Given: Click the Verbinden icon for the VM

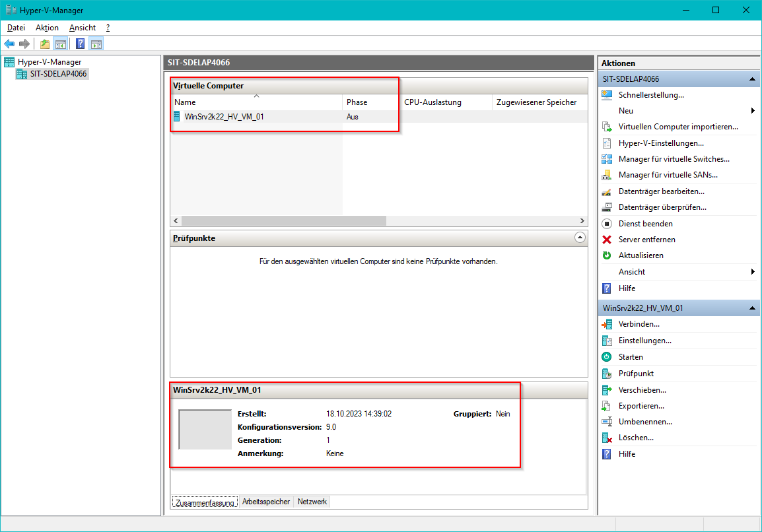Looking at the screenshot, I should 607,324.
